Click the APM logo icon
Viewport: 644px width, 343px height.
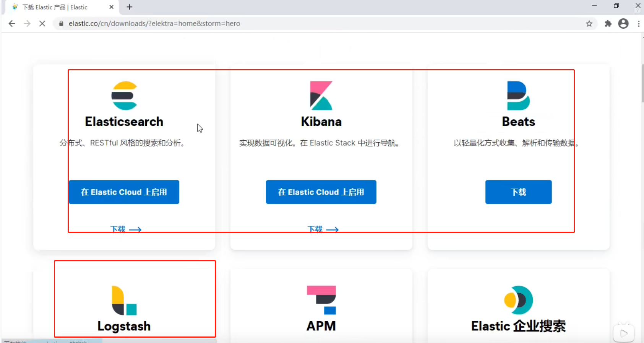(x=321, y=300)
